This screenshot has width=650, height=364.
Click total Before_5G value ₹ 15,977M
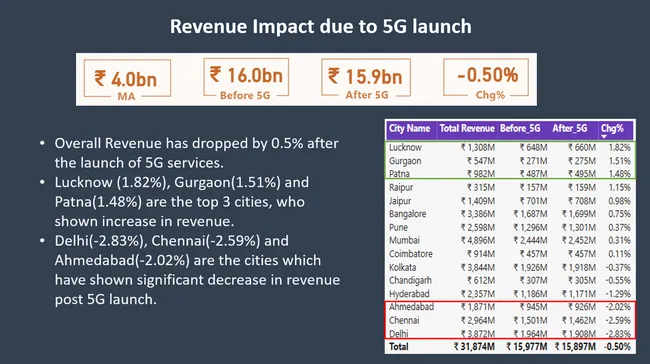(526, 347)
